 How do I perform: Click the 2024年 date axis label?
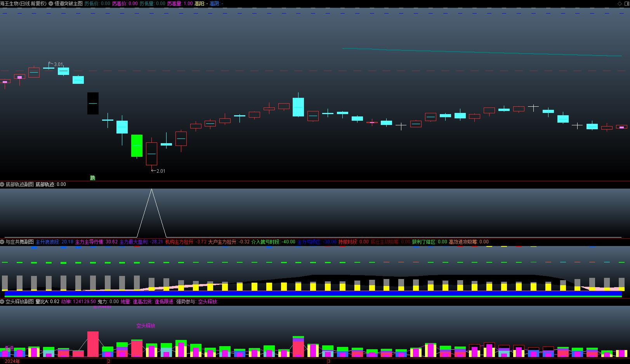[x=12, y=361]
